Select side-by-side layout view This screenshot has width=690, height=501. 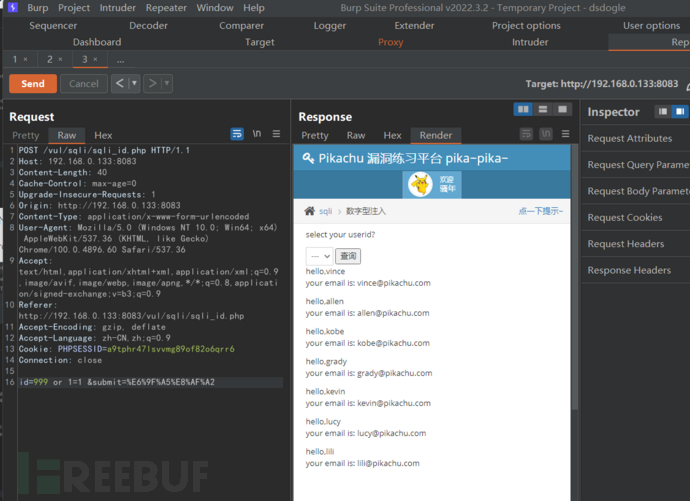tap(523, 110)
